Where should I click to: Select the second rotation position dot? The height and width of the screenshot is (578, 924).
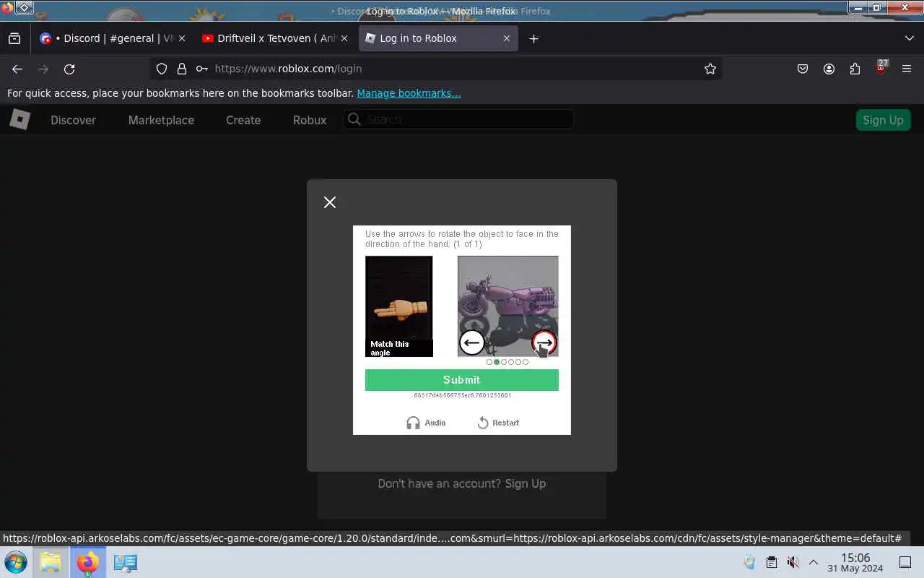(497, 362)
